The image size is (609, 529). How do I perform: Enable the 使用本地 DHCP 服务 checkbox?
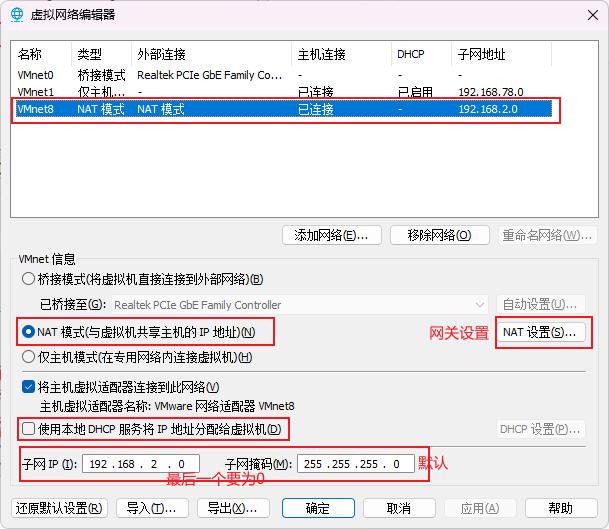click(28, 429)
